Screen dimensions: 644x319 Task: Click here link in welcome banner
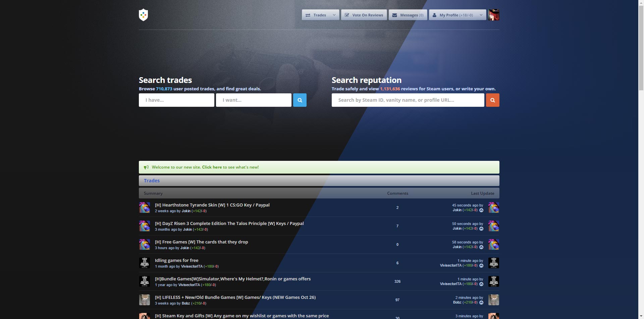coord(212,167)
